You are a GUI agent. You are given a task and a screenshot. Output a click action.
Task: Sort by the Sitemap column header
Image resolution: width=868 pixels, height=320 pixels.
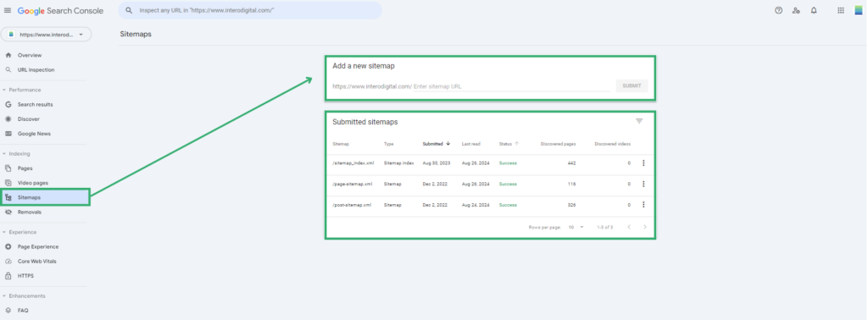(341, 144)
